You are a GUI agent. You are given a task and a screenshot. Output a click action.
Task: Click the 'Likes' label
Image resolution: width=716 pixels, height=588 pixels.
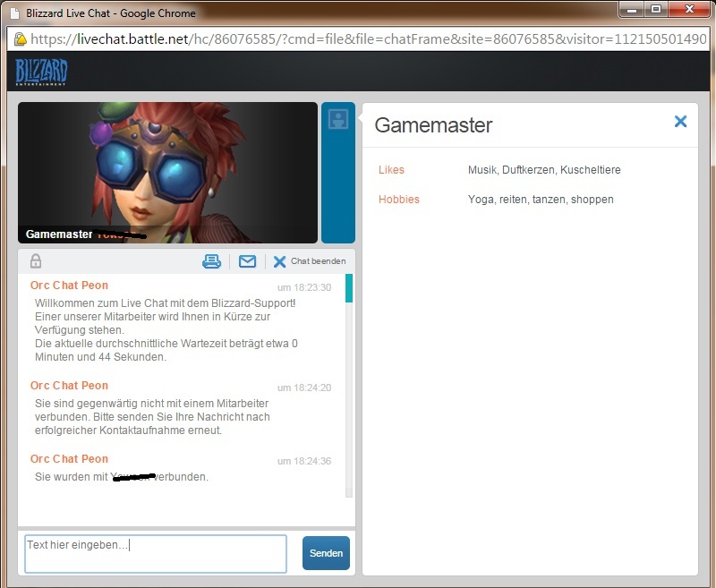pyautogui.click(x=391, y=170)
